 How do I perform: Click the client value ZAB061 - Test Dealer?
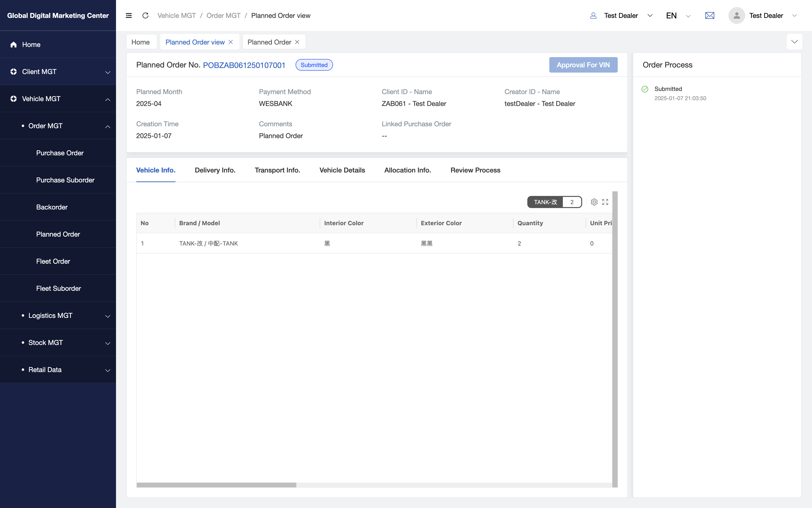(x=414, y=104)
